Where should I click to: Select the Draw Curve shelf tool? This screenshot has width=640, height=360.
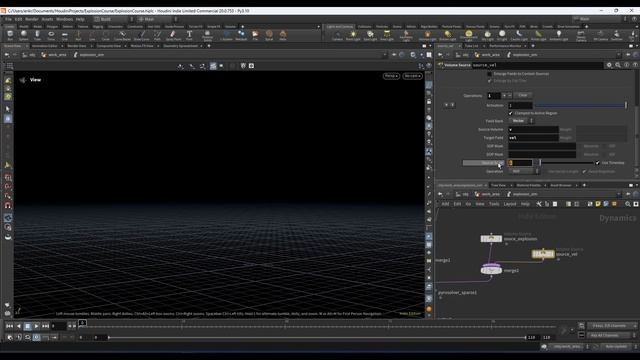141,36
